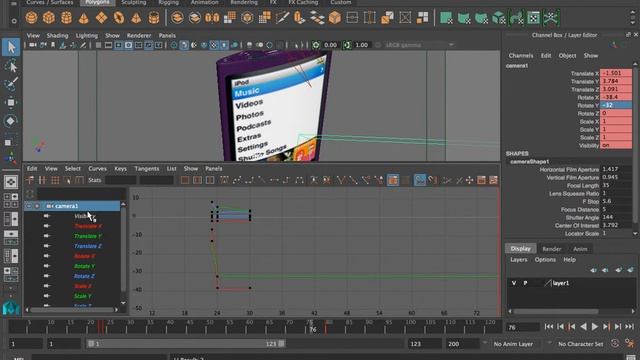Viewport: 640px width, 360px height.
Task: Open the sRGB gamma view transform dropdown
Action: [x=420, y=45]
